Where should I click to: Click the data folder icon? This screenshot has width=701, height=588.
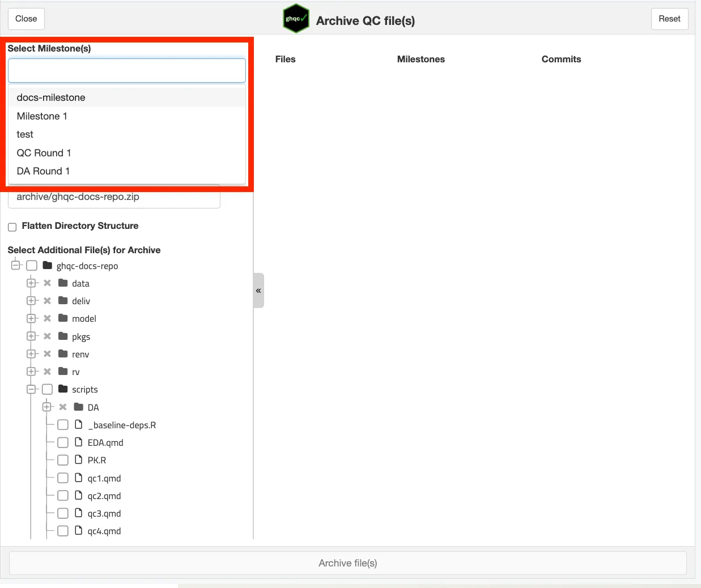63,283
